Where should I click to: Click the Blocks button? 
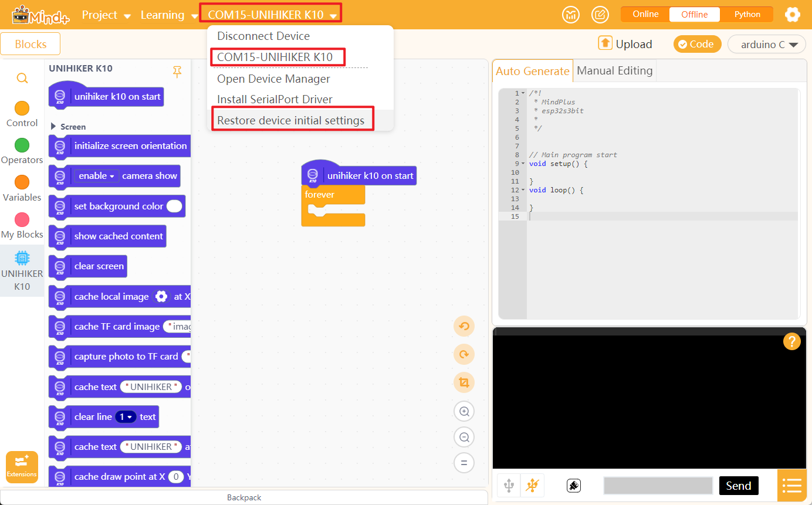[31, 44]
